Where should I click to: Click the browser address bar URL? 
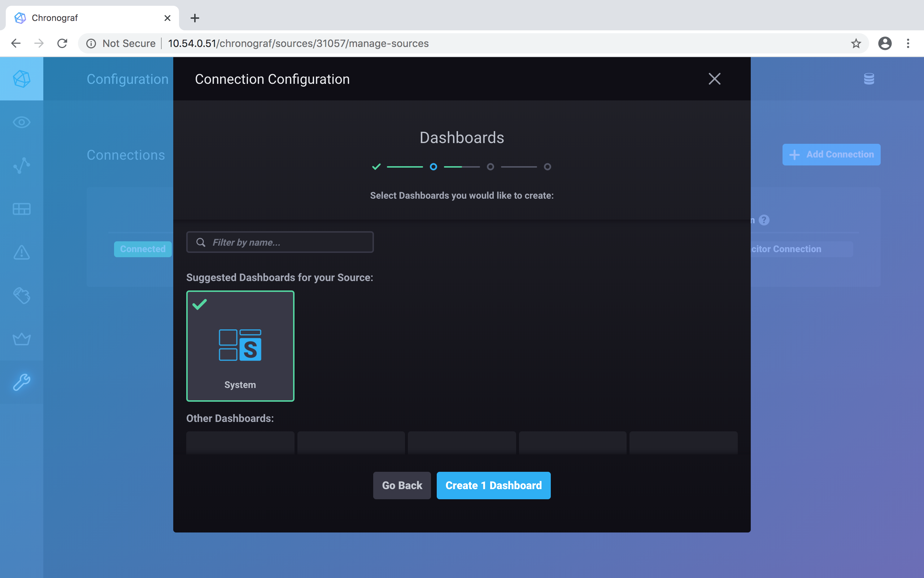coord(298,43)
